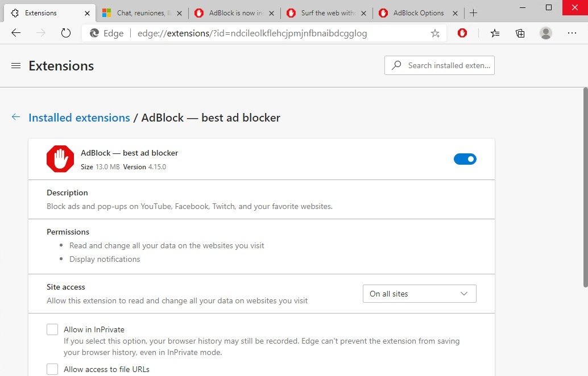The height and width of the screenshot is (376, 588).
Task: Click the page vertical scrollbar
Action: 585,187
